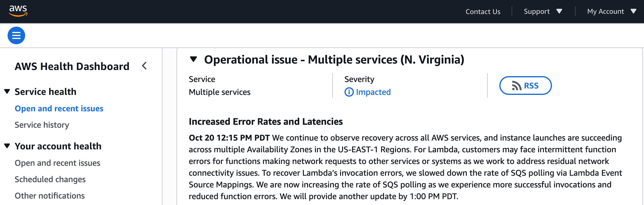Collapse the Operational issue details triangle
Screen dimensions: 644x205
[193, 59]
